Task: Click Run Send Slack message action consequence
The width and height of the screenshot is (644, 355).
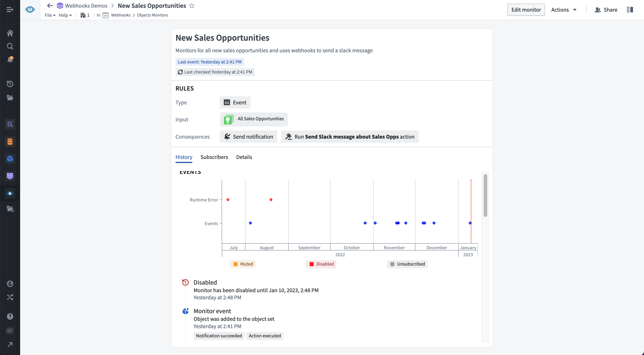Action: [350, 137]
